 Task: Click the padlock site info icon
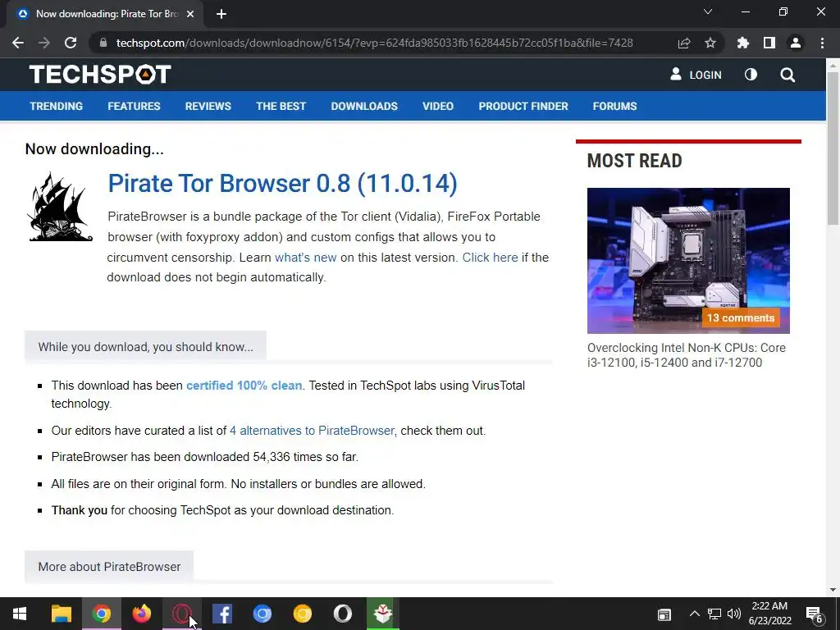(103, 43)
